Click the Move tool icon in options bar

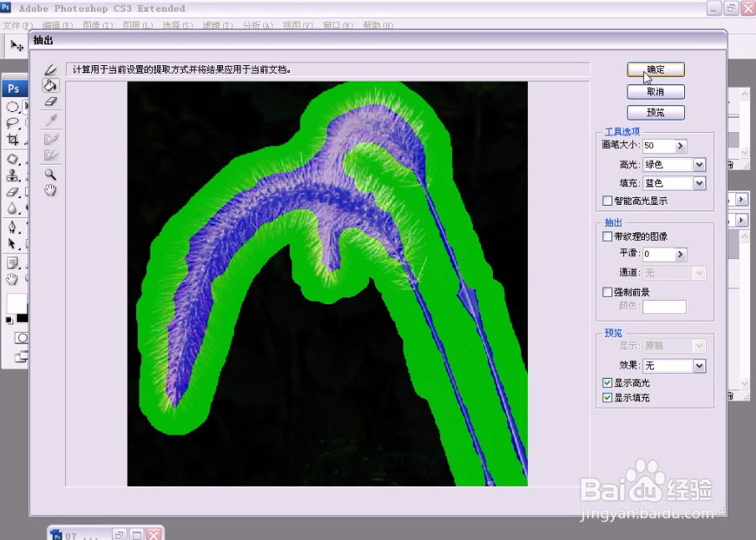point(17,46)
